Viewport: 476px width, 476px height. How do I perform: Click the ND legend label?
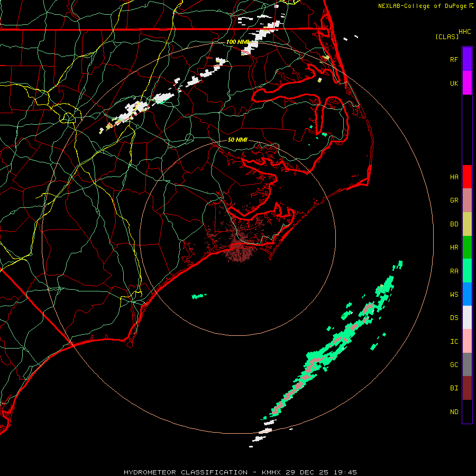pos(454,411)
